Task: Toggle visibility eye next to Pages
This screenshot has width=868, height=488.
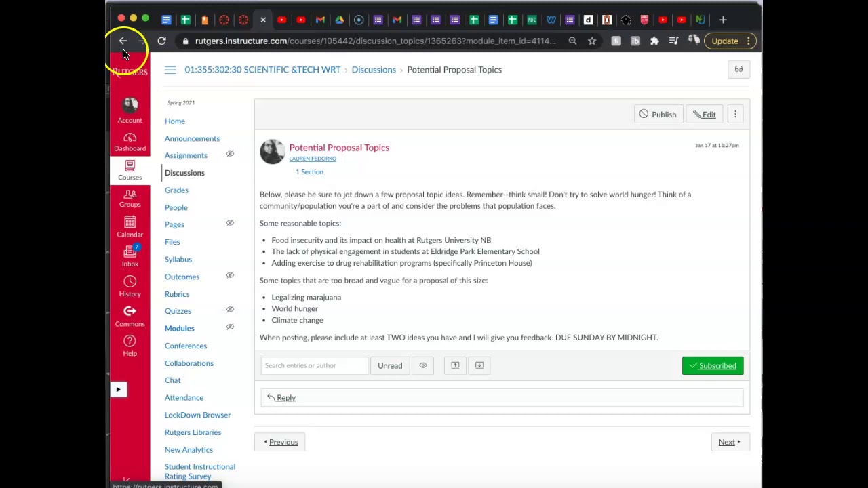Action: 230,223
